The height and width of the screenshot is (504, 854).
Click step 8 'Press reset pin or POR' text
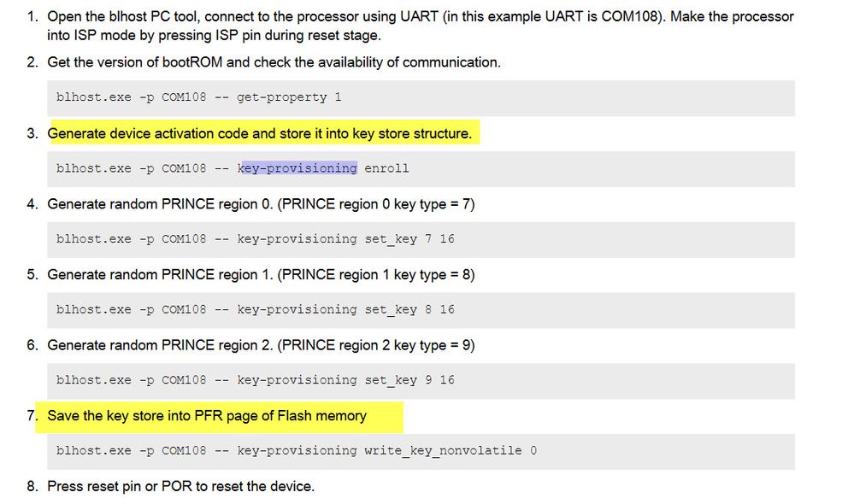pos(180,486)
